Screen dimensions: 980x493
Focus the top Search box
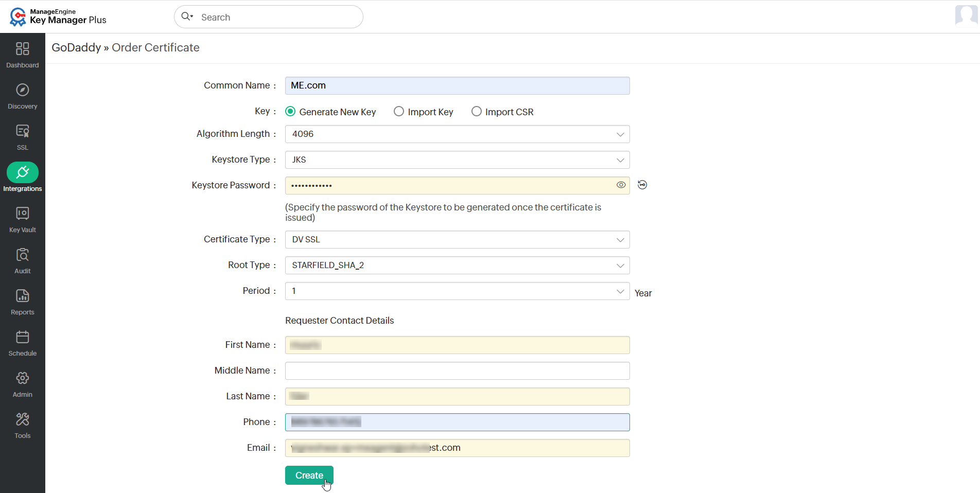(269, 17)
